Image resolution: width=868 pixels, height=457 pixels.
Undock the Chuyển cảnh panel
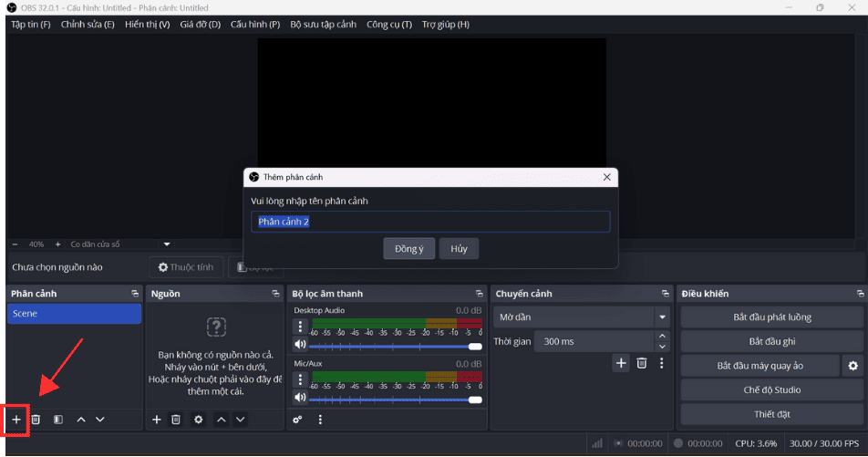(666, 294)
